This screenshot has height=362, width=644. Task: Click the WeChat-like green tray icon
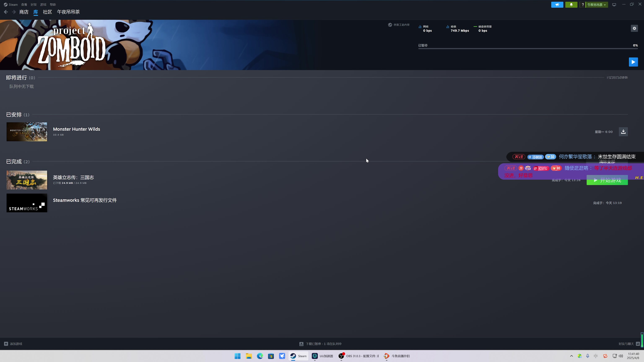(x=579, y=356)
